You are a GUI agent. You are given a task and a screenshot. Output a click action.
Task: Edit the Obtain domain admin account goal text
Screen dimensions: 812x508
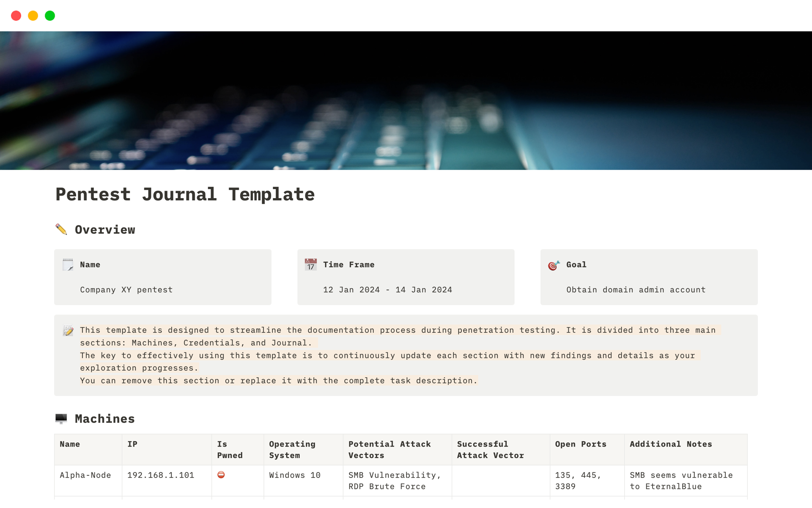[636, 289]
